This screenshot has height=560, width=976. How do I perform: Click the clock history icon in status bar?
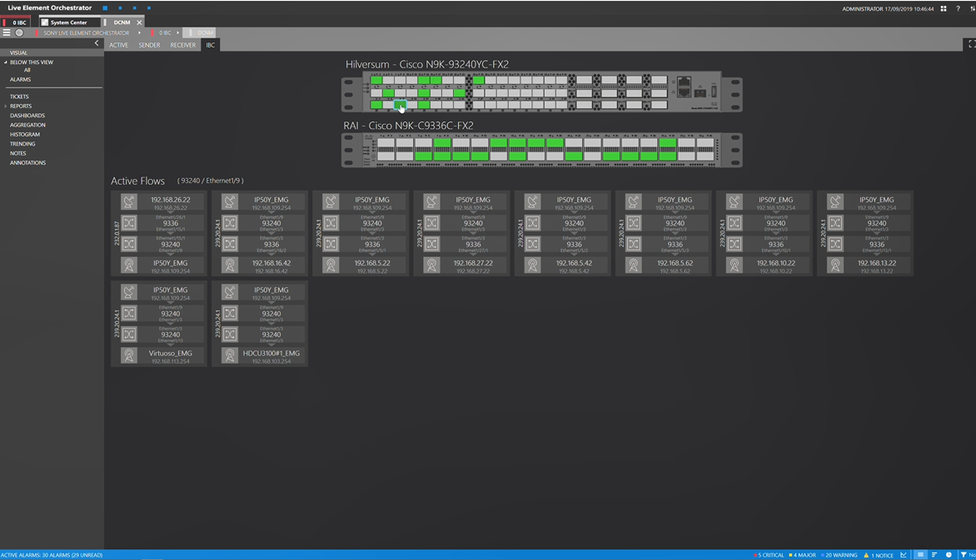click(x=949, y=555)
